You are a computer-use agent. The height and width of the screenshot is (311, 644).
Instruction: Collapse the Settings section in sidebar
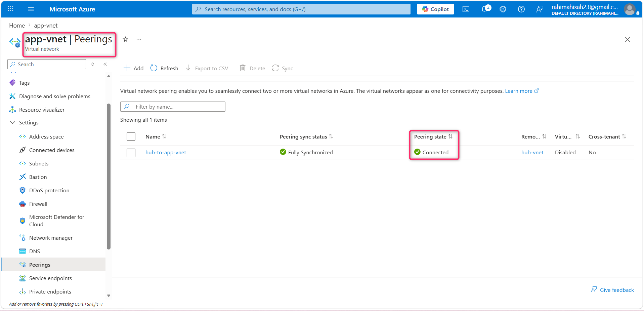[13, 122]
